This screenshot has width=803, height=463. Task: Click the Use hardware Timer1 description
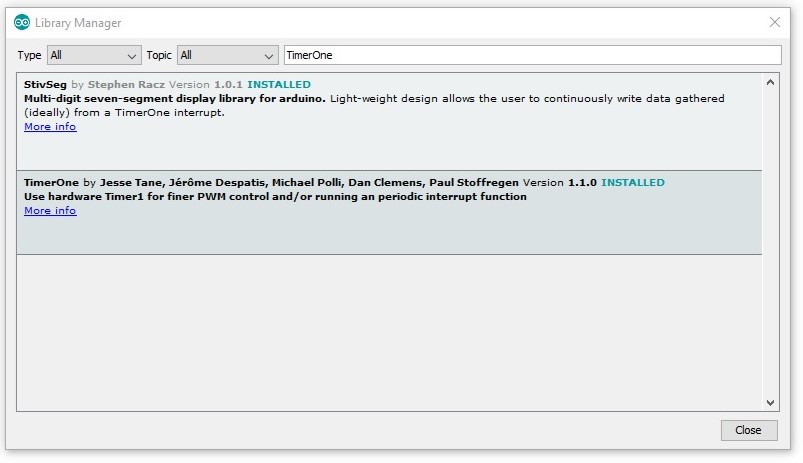[275, 197]
